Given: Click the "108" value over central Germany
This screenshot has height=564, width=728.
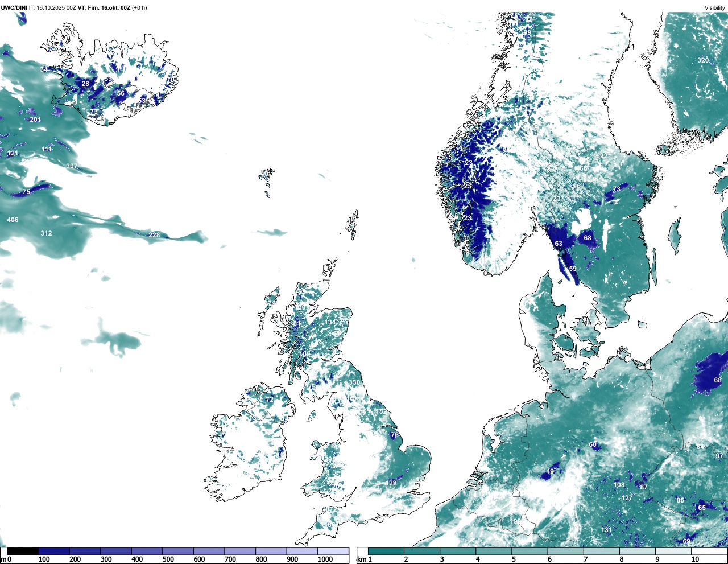Looking at the screenshot, I should [x=619, y=485].
